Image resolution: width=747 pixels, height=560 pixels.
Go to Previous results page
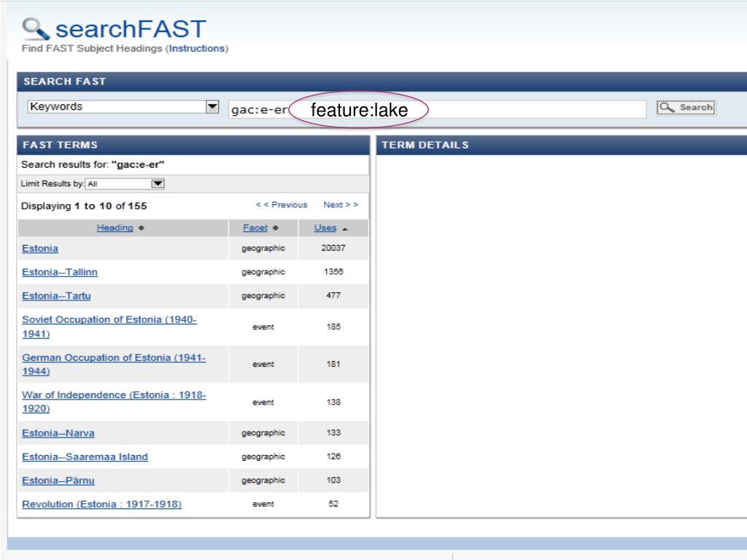[x=282, y=205]
